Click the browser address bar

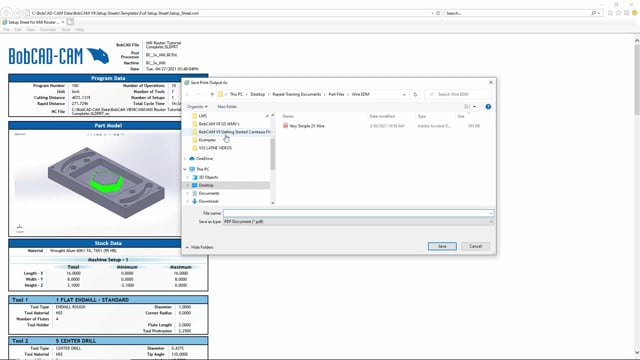[229, 13]
